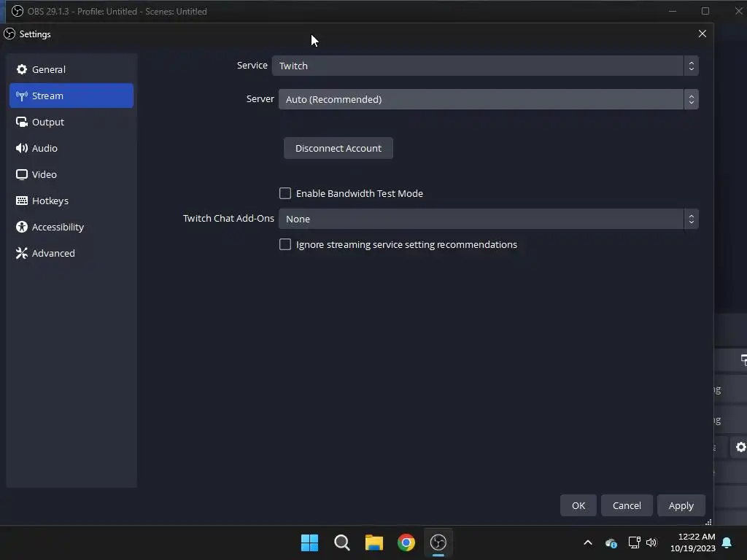Open the General settings section
Viewport: 747px width, 560px height.
pyautogui.click(x=71, y=69)
